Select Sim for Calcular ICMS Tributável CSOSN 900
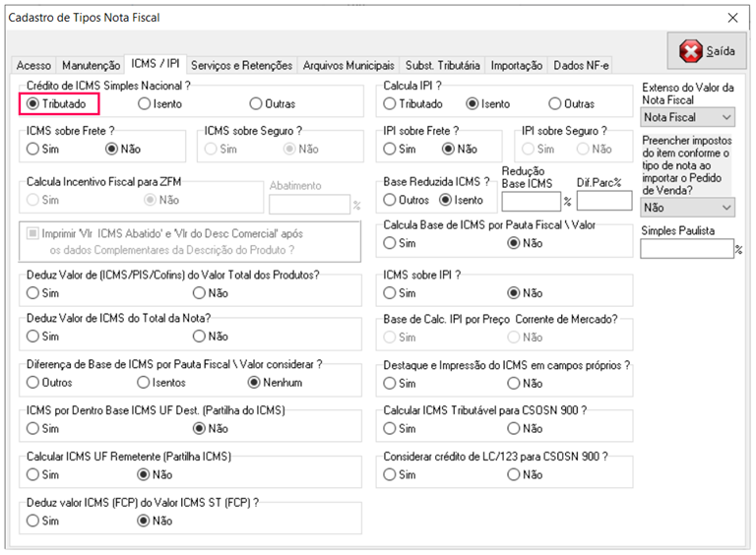Viewport: 756px width, 555px height. point(391,428)
